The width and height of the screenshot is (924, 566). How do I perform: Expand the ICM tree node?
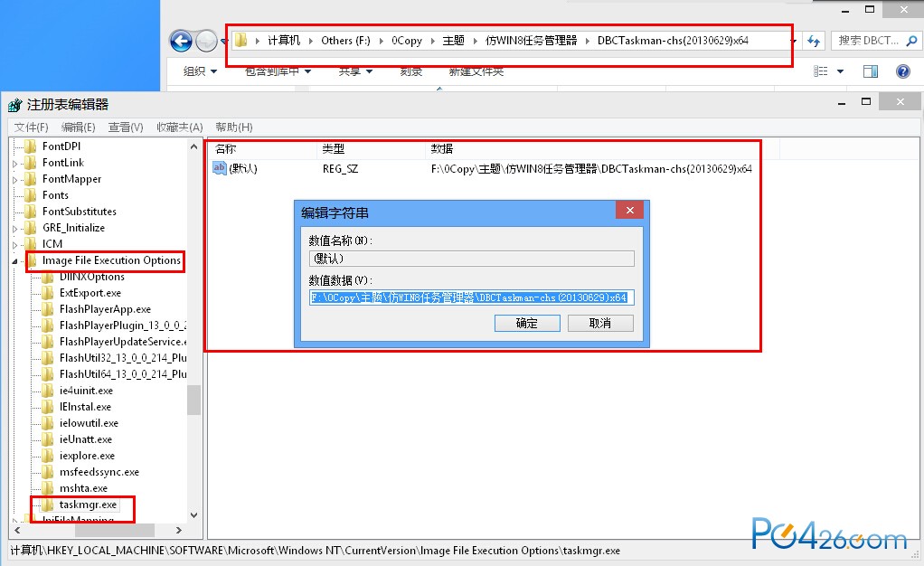[x=14, y=245]
